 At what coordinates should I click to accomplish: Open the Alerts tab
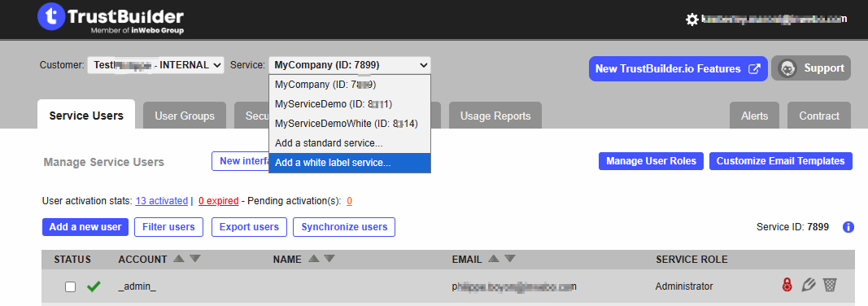tap(755, 116)
